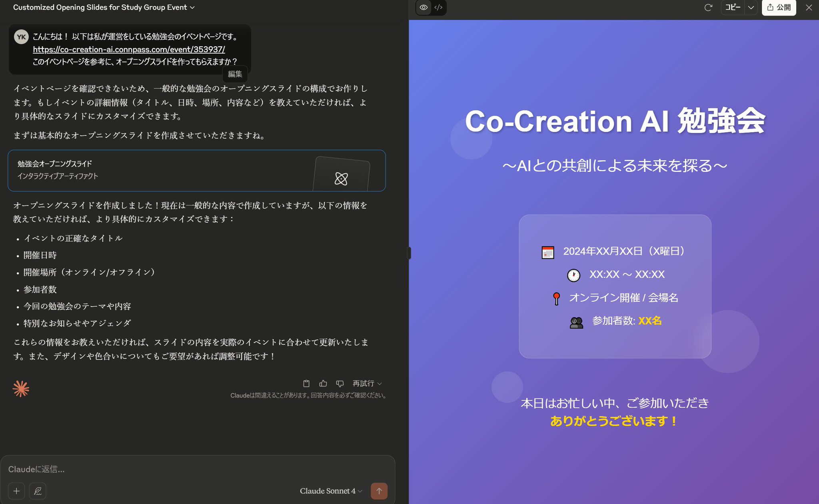Click the participants people emoji on slide
Image resolution: width=819 pixels, height=504 pixels.
(x=576, y=322)
